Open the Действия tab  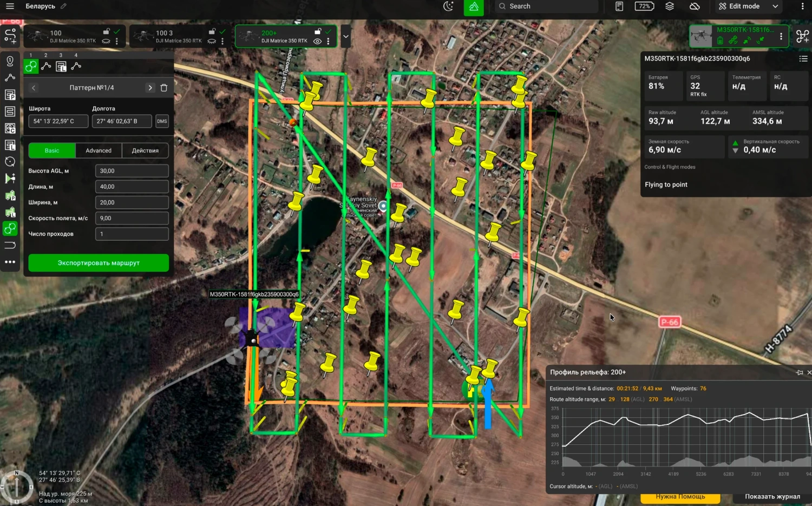pyautogui.click(x=145, y=150)
